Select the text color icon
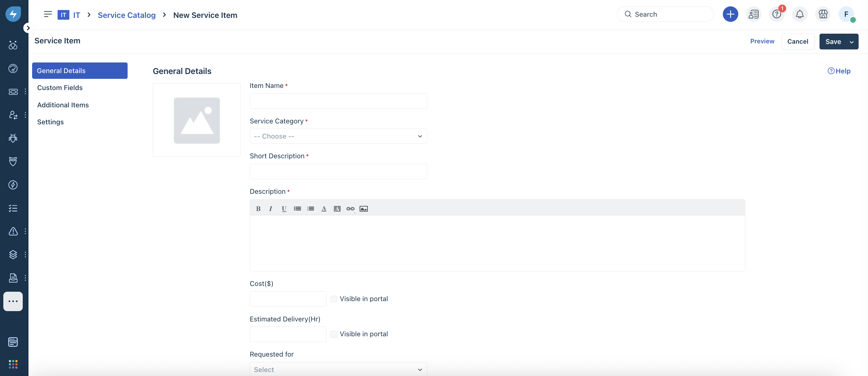 coord(324,209)
